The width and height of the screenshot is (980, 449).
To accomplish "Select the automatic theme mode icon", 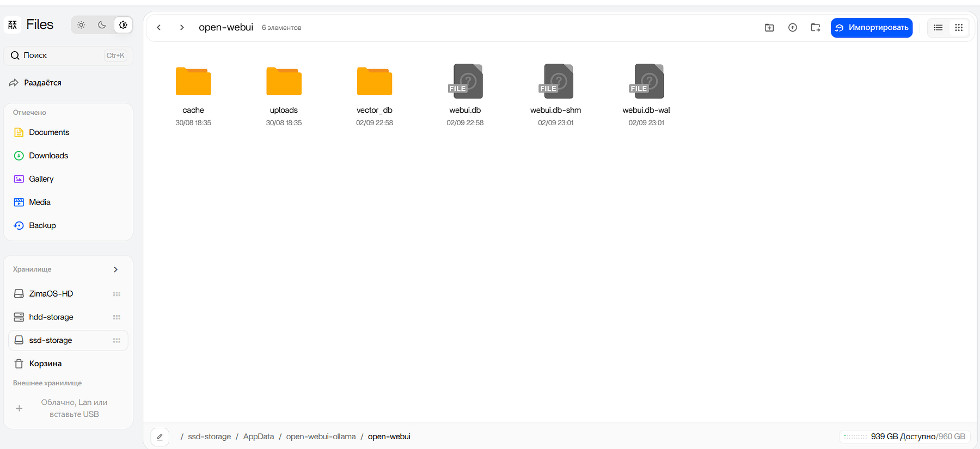I will pyautogui.click(x=123, y=25).
